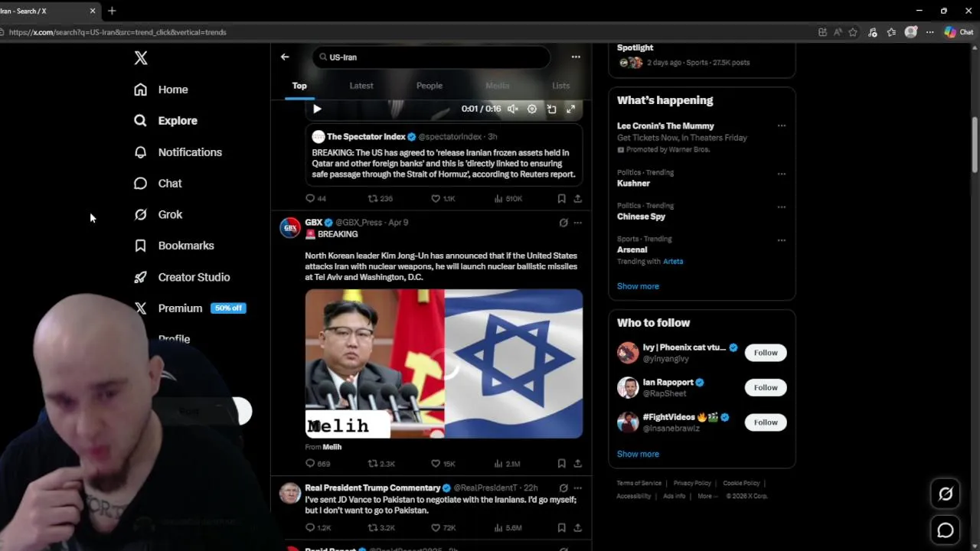980x551 pixels.
Task: Open browser Copilot Chat button
Action: pyautogui.click(x=959, y=32)
